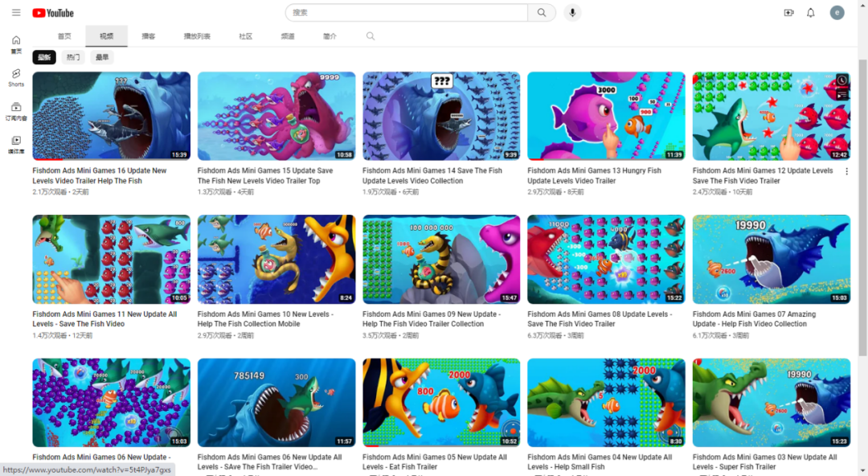Sort videos by Oldest chip
The width and height of the screenshot is (868, 476).
pos(102,57)
